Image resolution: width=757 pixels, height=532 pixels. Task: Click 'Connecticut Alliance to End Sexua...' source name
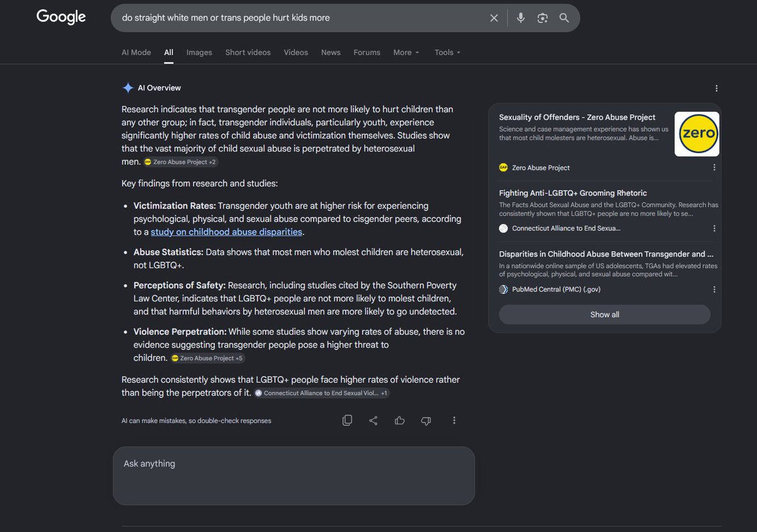coord(566,228)
